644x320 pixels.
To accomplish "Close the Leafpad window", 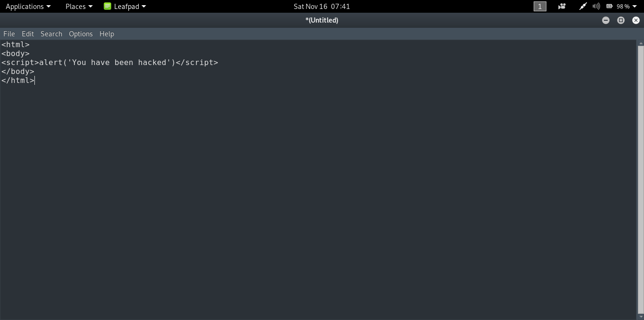I will [x=636, y=20].
